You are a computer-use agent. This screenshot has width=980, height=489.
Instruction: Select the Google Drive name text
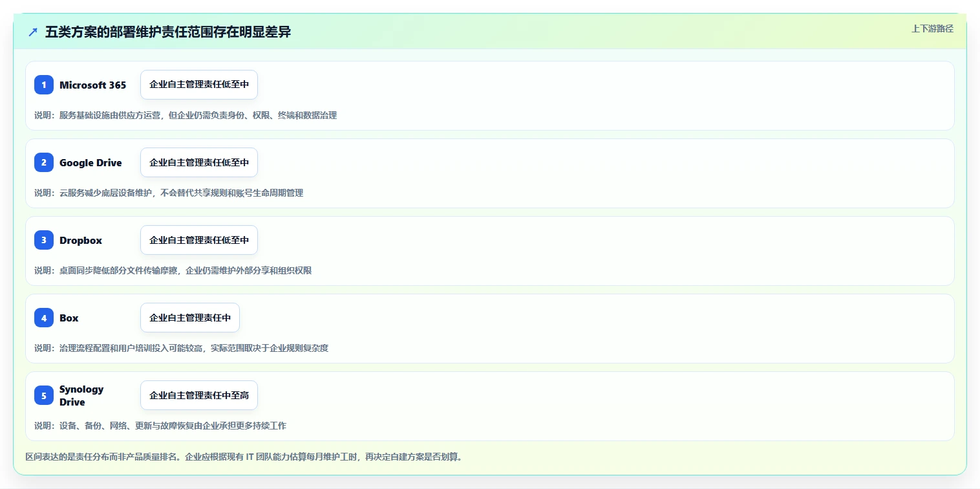click(91, 163)
